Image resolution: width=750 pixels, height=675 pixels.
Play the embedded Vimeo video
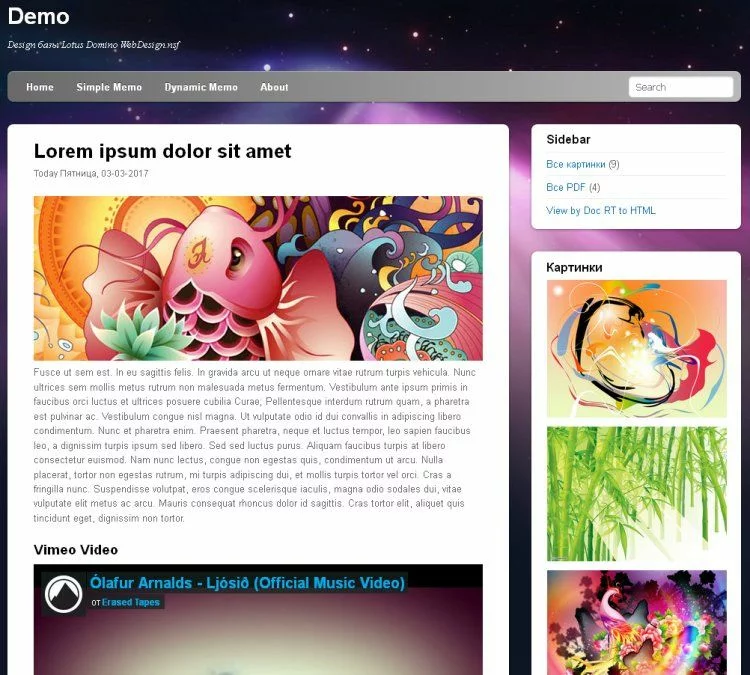258,640
